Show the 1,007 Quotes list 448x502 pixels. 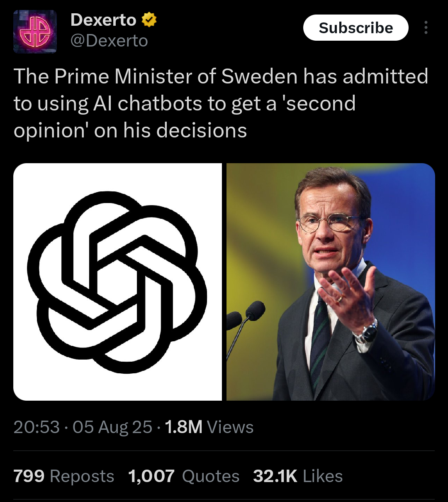coord(184,476)
